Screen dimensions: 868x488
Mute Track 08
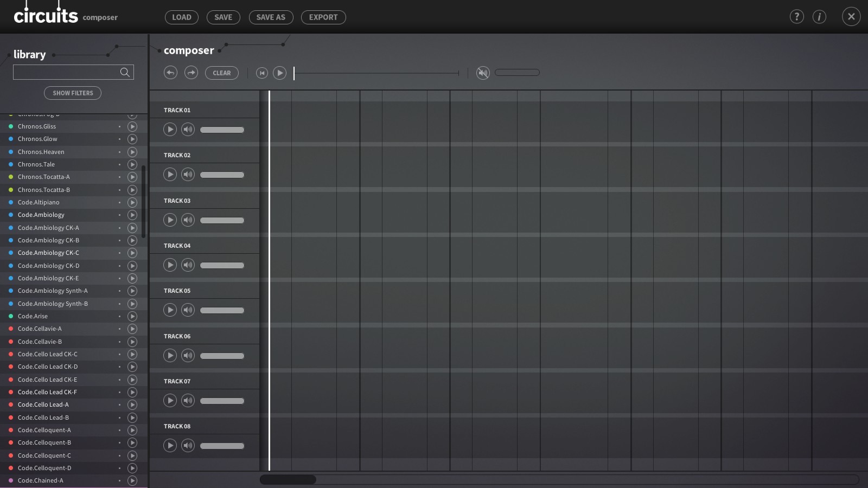click(x=188, y=446)
